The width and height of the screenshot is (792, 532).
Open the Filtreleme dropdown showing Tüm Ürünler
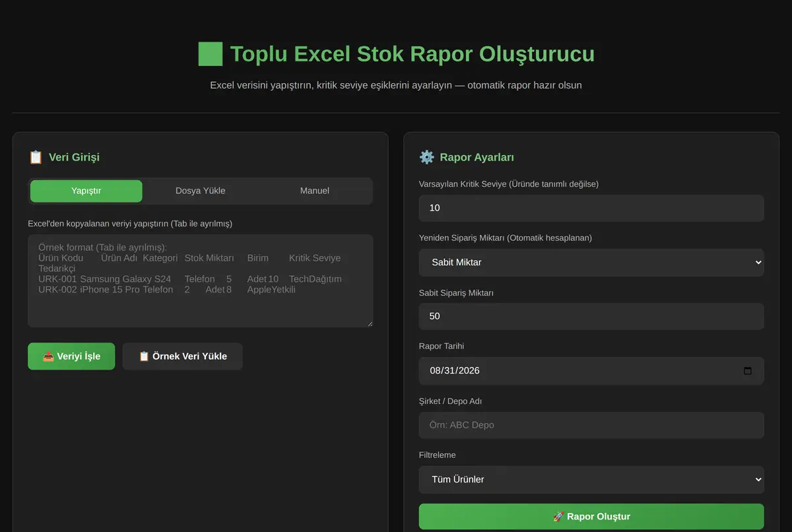point(591,479)
